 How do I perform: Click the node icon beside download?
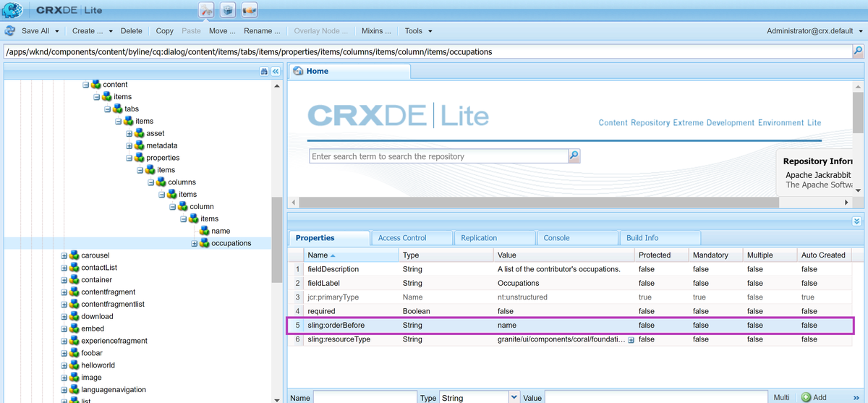[x=75, y=316]
